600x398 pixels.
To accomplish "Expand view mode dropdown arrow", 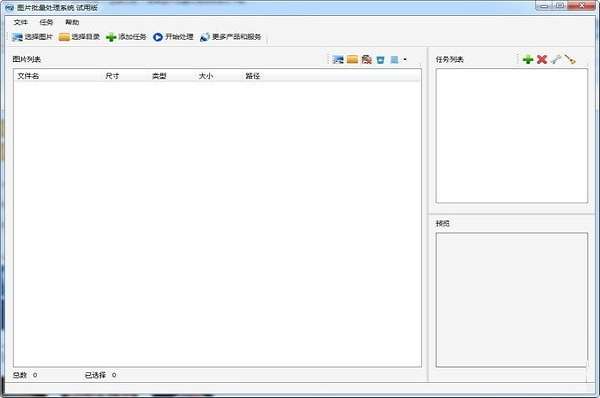I will coord(405,59).
